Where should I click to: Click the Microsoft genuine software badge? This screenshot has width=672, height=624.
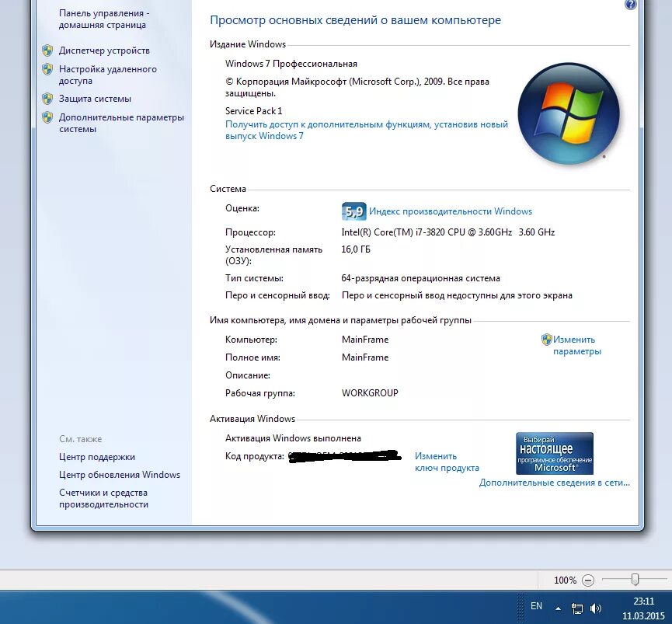coord(555,453)
